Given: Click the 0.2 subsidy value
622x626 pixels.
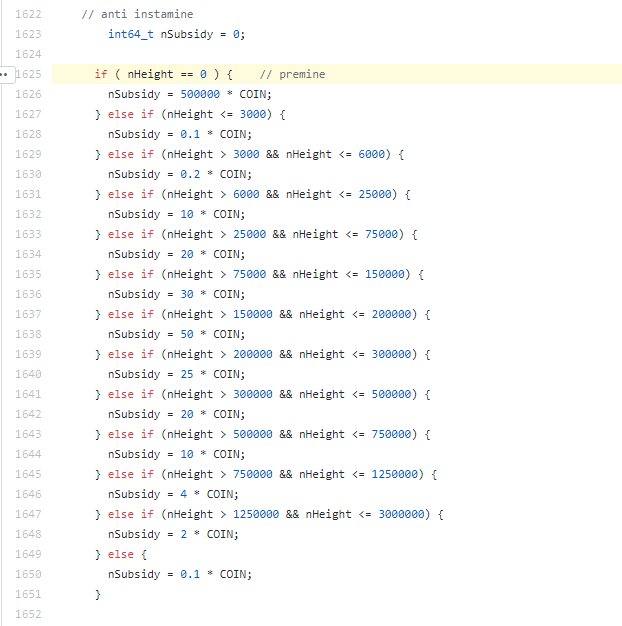Looking at the screenshot, I should [190, 174].
